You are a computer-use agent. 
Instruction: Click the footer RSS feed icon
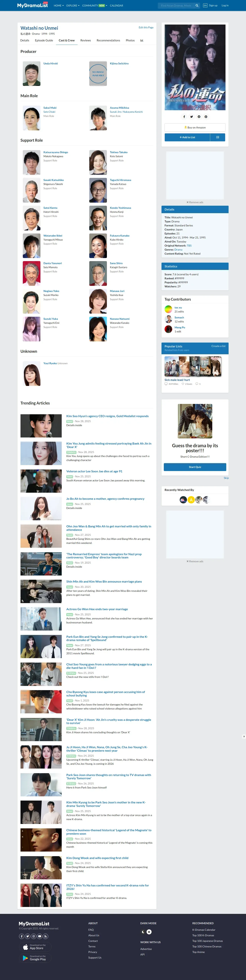(x=46, y=936)
